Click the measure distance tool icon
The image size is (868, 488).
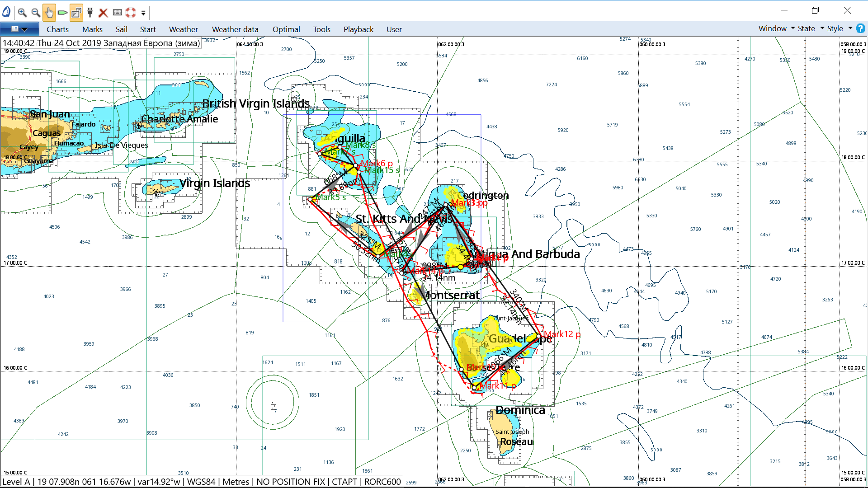[64, 11]
